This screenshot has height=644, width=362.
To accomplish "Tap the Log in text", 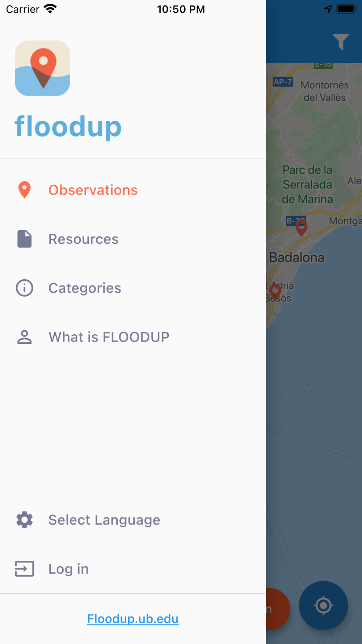I will tap(68, 569).
